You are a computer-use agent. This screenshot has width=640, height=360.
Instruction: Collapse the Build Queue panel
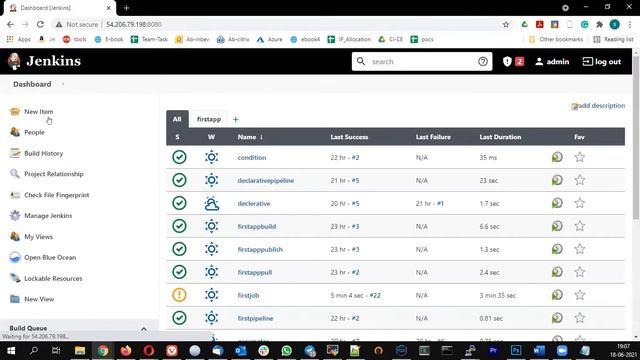point(144,329)
